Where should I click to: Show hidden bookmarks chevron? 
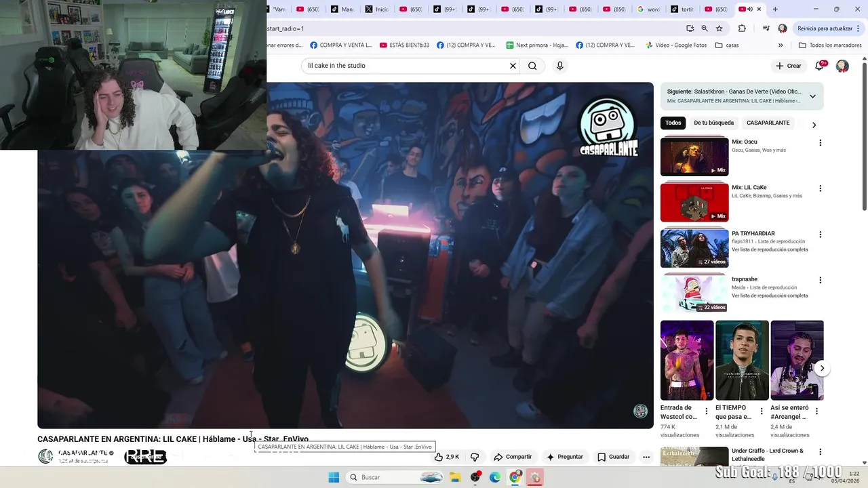point(781,45)
